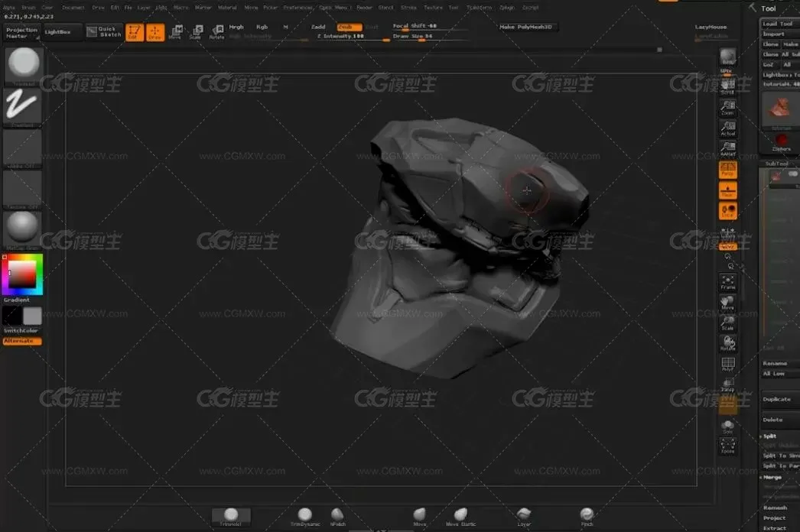Toggle XYZ rotation axis button

pos(727,247)
